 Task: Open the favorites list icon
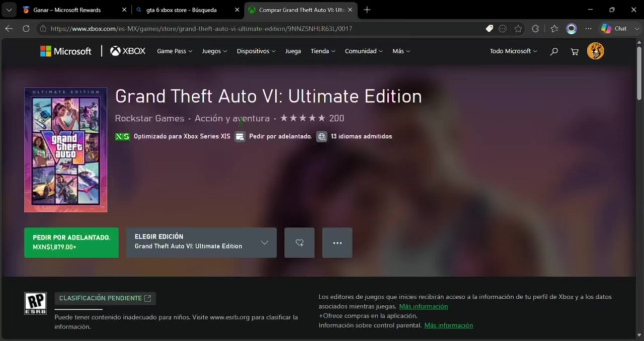tap(554, 29)
